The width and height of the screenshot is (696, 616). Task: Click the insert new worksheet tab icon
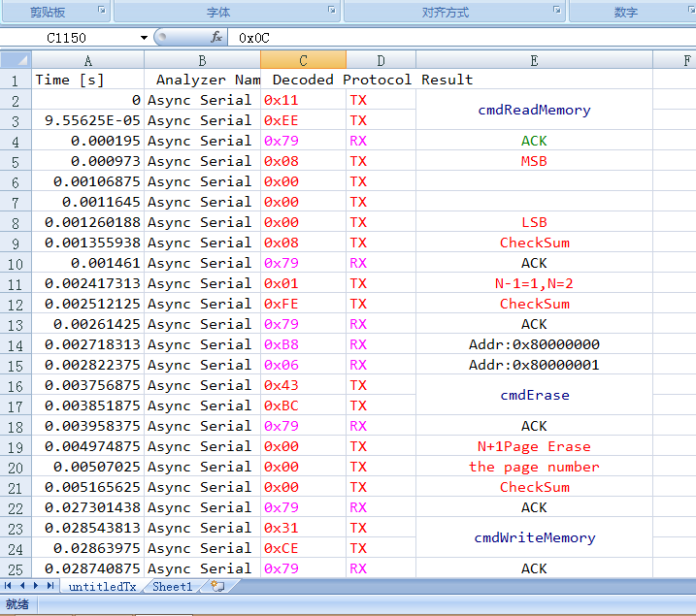(x=217, y=586)
